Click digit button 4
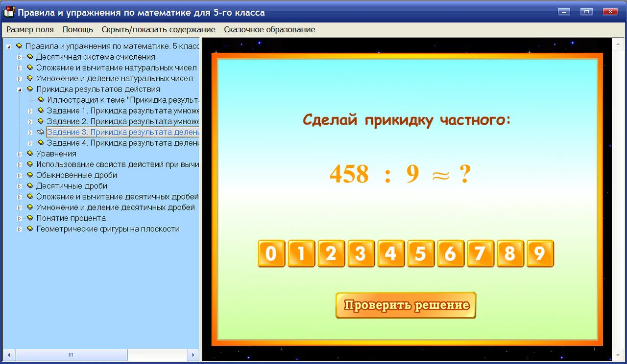 391,253
